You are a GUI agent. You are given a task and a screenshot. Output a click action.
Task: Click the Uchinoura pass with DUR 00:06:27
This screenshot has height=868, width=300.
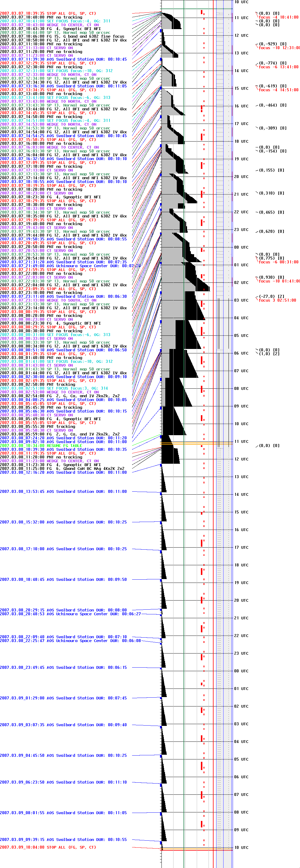(70, 614)
